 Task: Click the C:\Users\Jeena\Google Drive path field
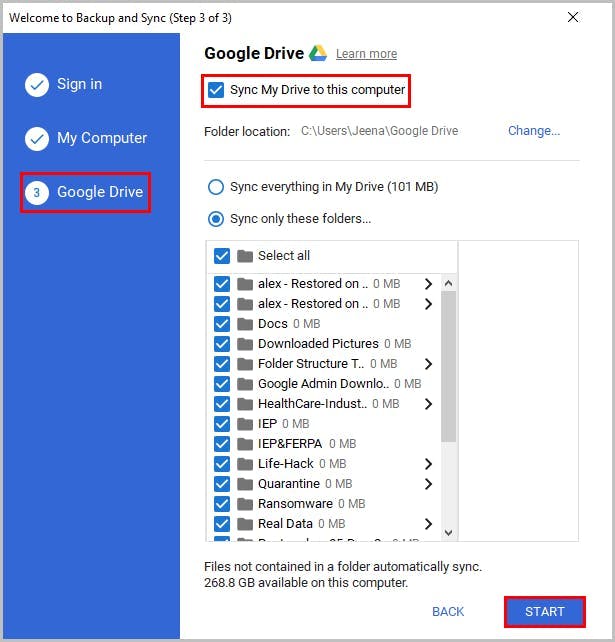[380, 131]
